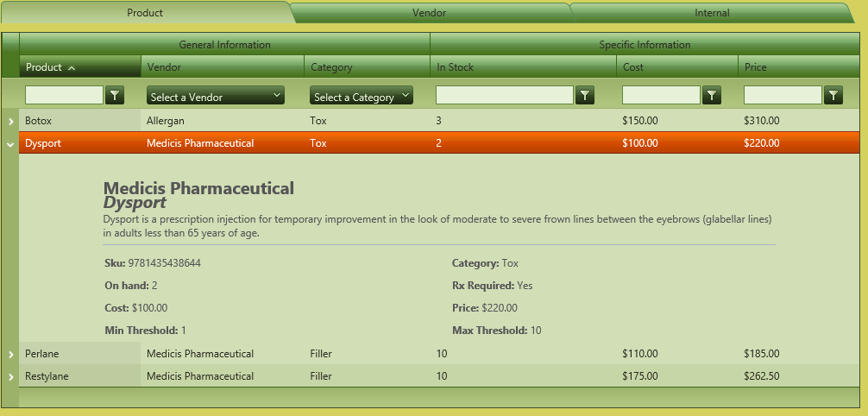The height and width of the screenshot is (416, 868).
Task: Click the Specific Information group header
Action: (x=645, y=44)
